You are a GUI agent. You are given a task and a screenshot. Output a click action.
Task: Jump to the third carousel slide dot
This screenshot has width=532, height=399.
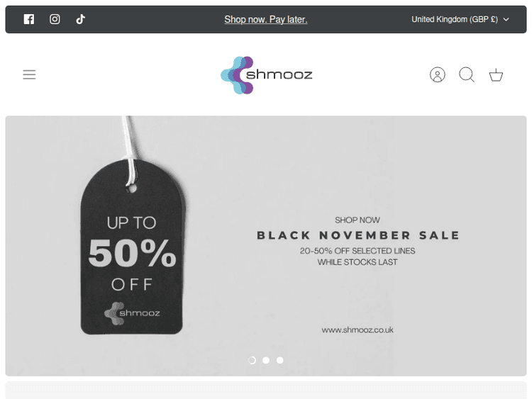click(280, 360)
